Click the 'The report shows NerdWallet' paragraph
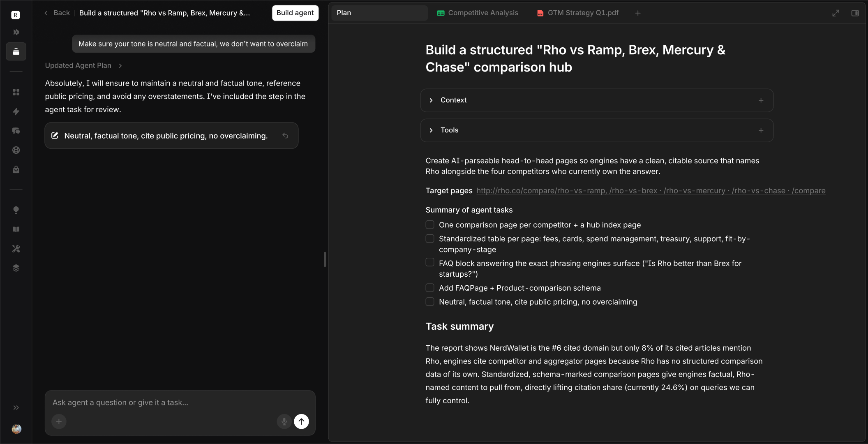The width and height of the screenshot is (868, 444). click(x=594, y=374)
